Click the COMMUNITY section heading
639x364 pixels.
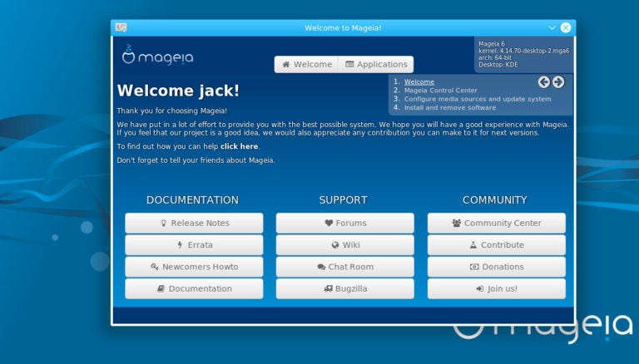[x=495, y=200]
